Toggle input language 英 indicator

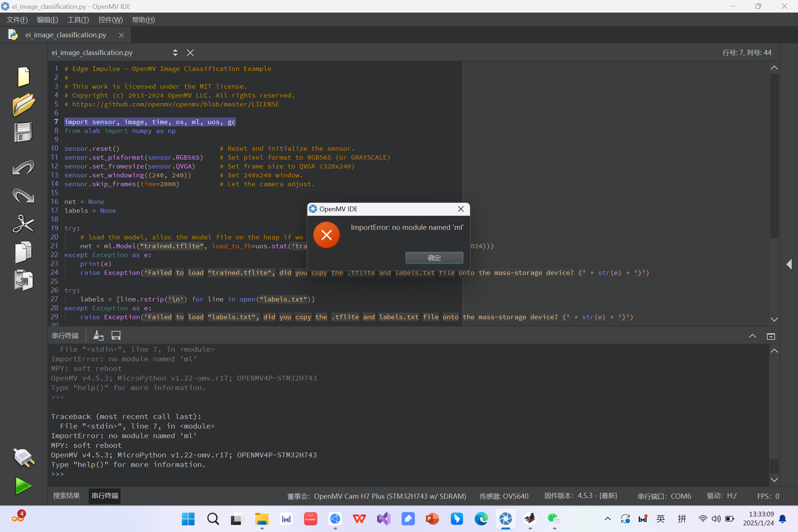pyautogui.click(x=661, y=519)
